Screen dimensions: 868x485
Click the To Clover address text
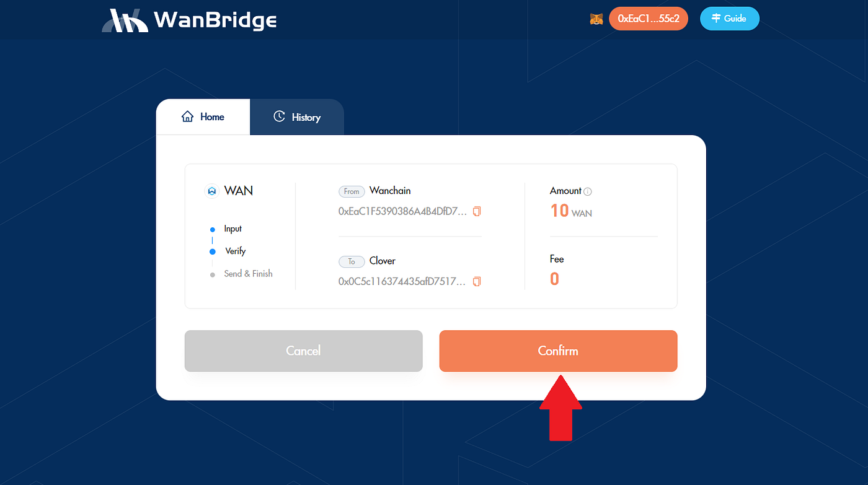coord(402,281)
